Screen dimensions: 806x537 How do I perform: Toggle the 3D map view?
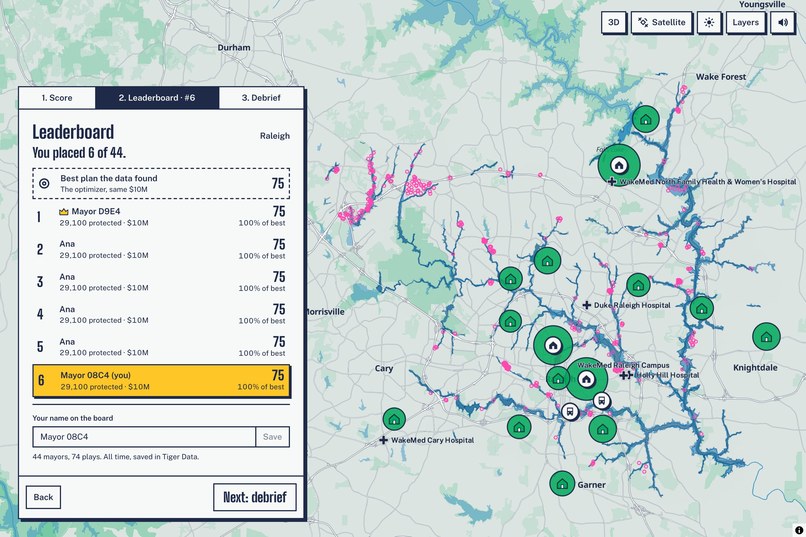click(613, 23)
